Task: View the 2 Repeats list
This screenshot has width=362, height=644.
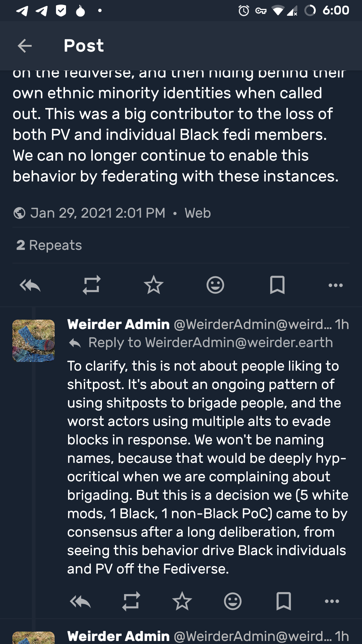Action: [49, 245]
